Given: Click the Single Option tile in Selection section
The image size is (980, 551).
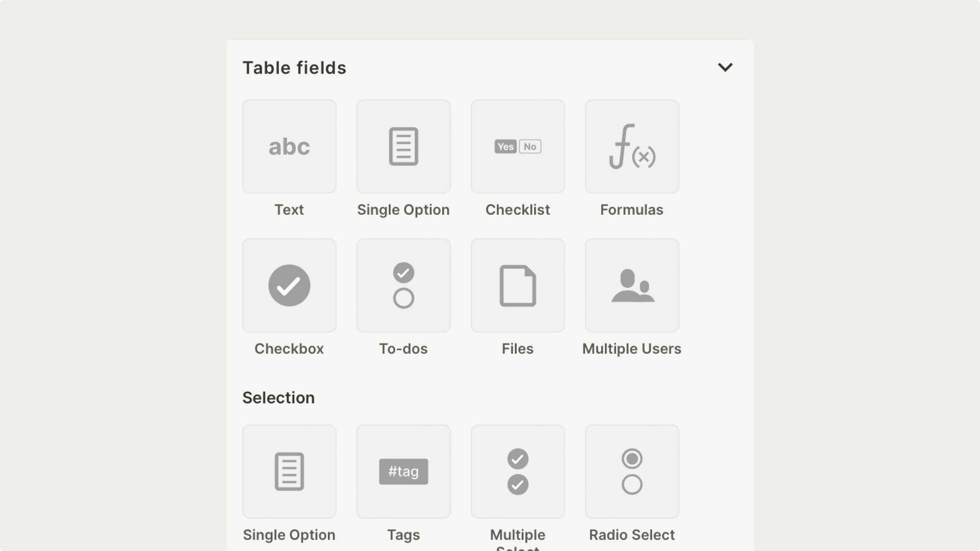Looking at the screenshot, I should [289, 472].
